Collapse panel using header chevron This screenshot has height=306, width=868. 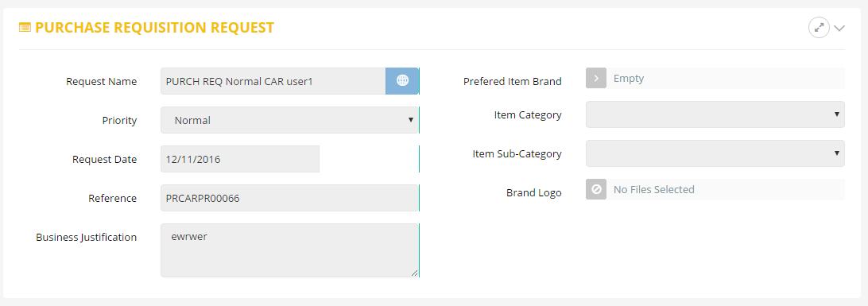pyautogui.click(x=839, y=29)
